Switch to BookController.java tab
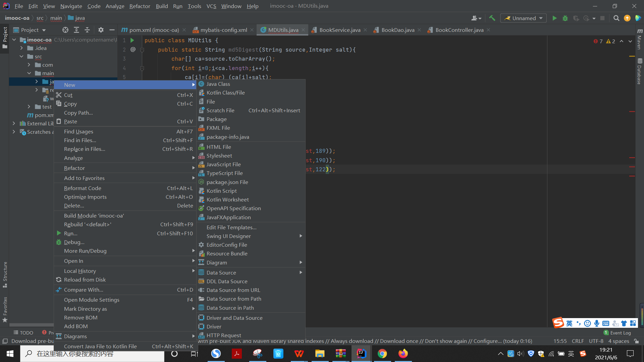The image size is (644, 362). 460,30
